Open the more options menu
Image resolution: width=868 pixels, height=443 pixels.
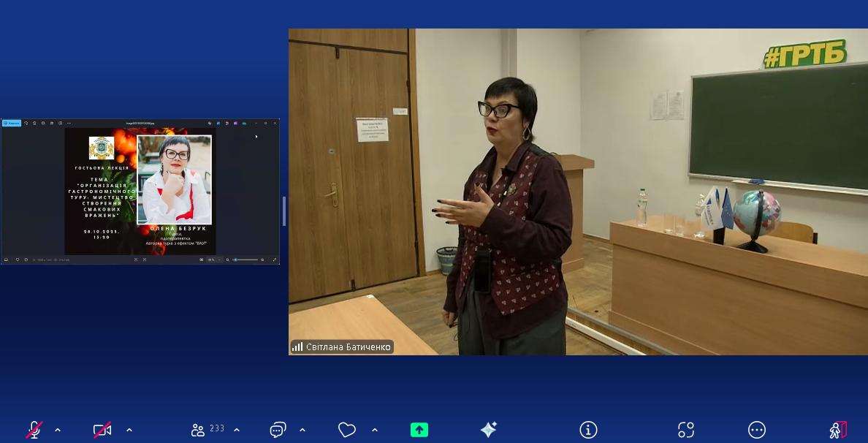[757, 430]
